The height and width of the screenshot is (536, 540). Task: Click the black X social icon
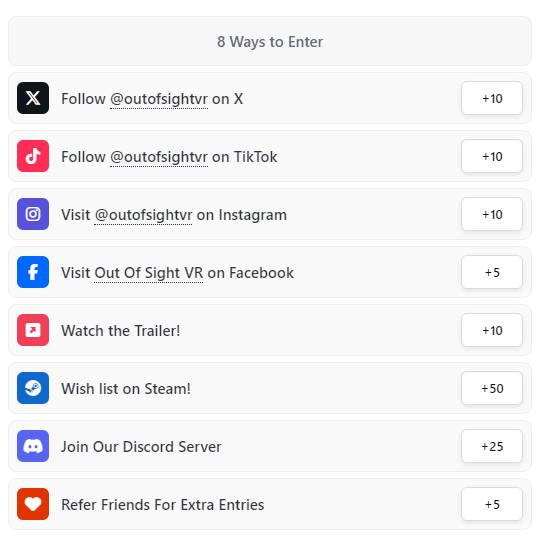click(33, 98)
